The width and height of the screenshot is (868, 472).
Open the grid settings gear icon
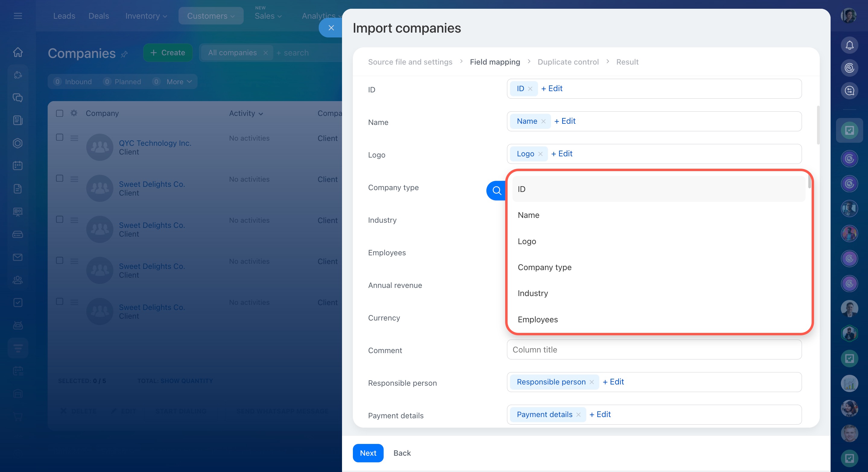coord(74,113)
